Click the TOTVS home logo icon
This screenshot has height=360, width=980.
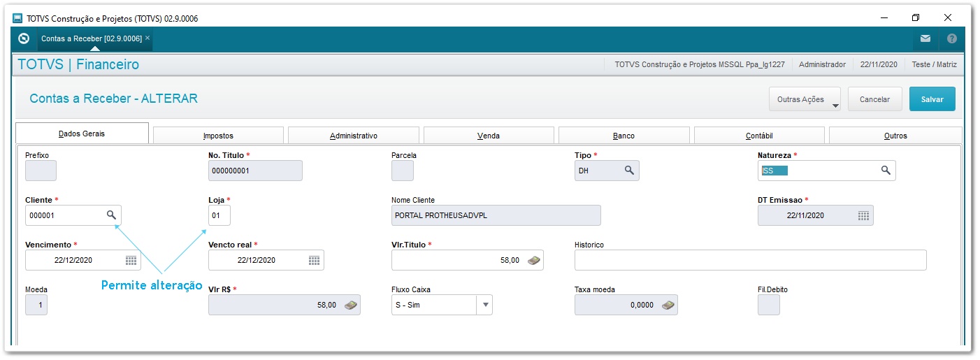[24, 38]
